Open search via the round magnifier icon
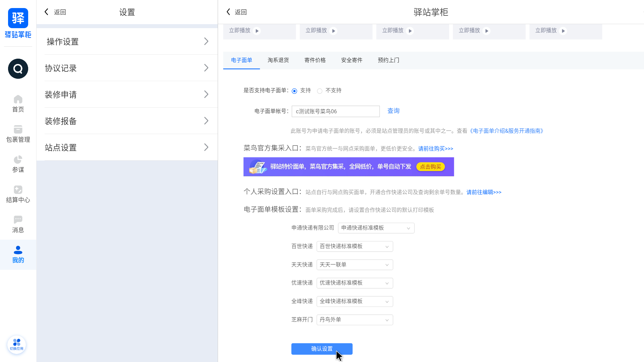The image size is (644, 362). tap(18, 69)
